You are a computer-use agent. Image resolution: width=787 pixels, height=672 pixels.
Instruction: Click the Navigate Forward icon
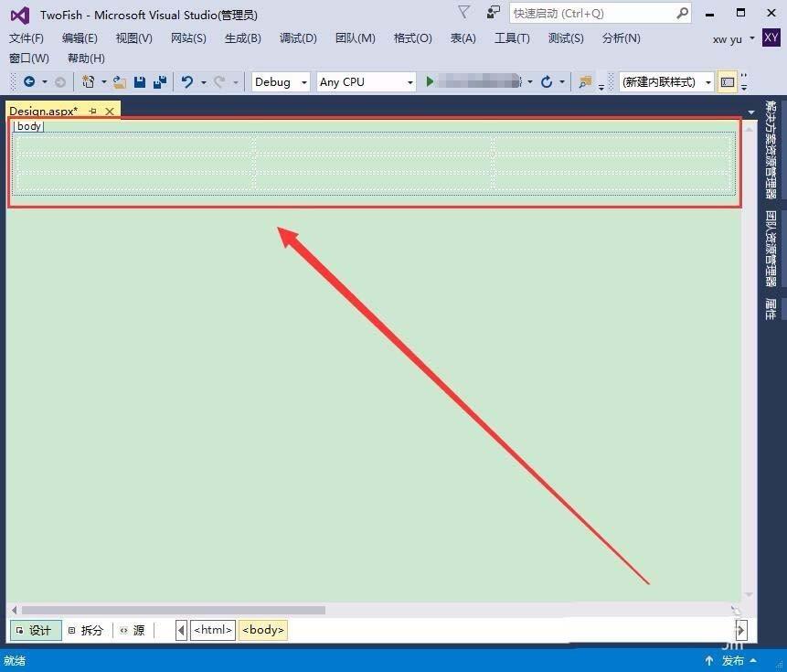click(x=59, y=81)
